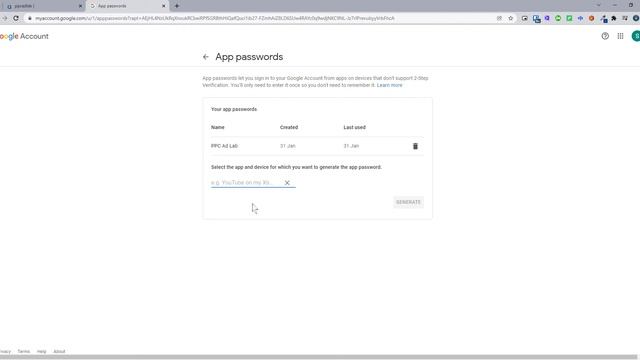Close the App passwords tab
Screen dimensions: 640x360
164,6
